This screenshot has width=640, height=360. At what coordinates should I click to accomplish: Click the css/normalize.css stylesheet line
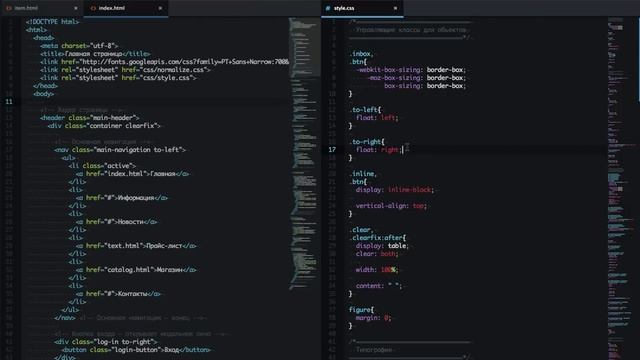point(125,70)
